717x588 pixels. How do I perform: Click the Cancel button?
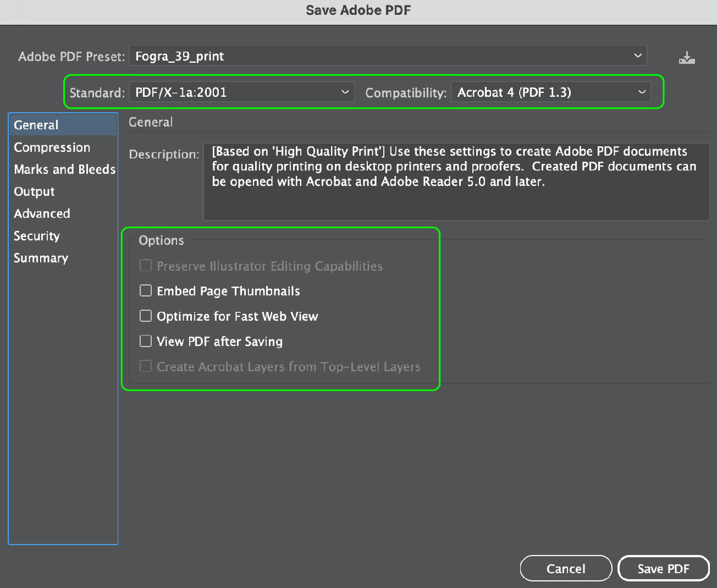pyautogui.click(x=566, y=569)
